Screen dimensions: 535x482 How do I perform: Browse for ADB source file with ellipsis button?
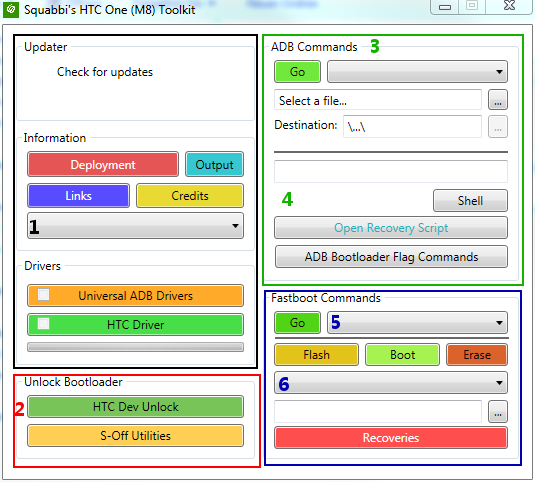(x=498, y=100)
